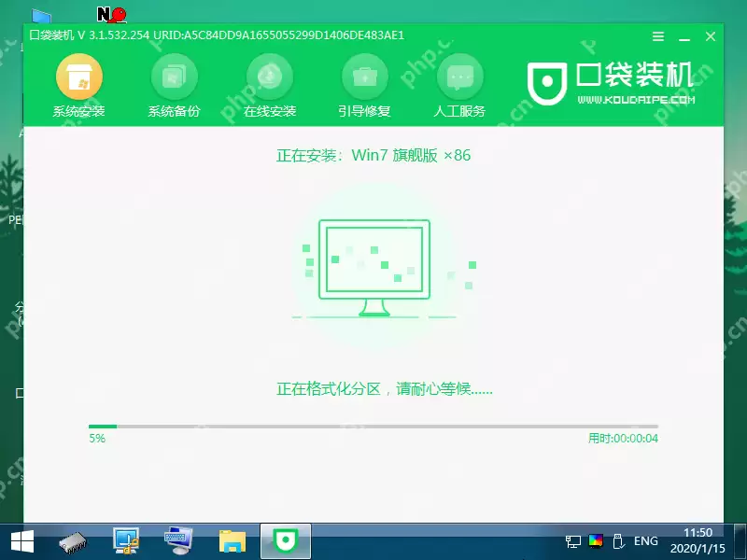
Task: Open the Windows Start menu
Action: click(x=21, y=539)
